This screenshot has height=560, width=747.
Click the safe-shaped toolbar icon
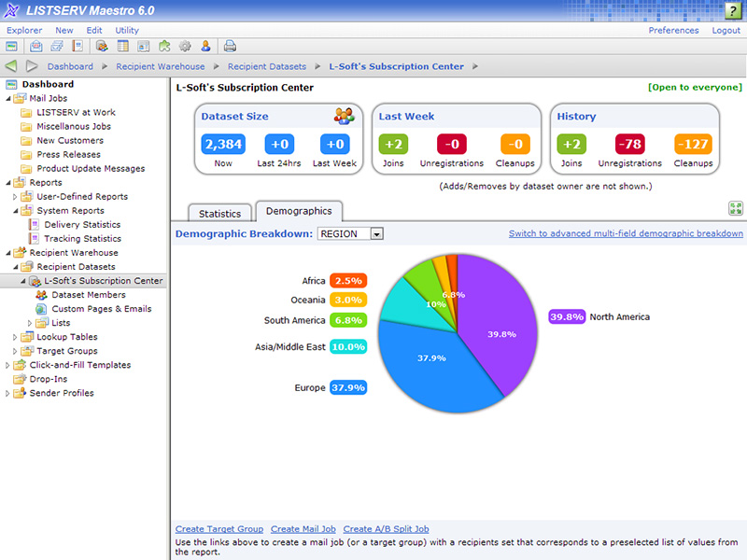click(144, 46)
